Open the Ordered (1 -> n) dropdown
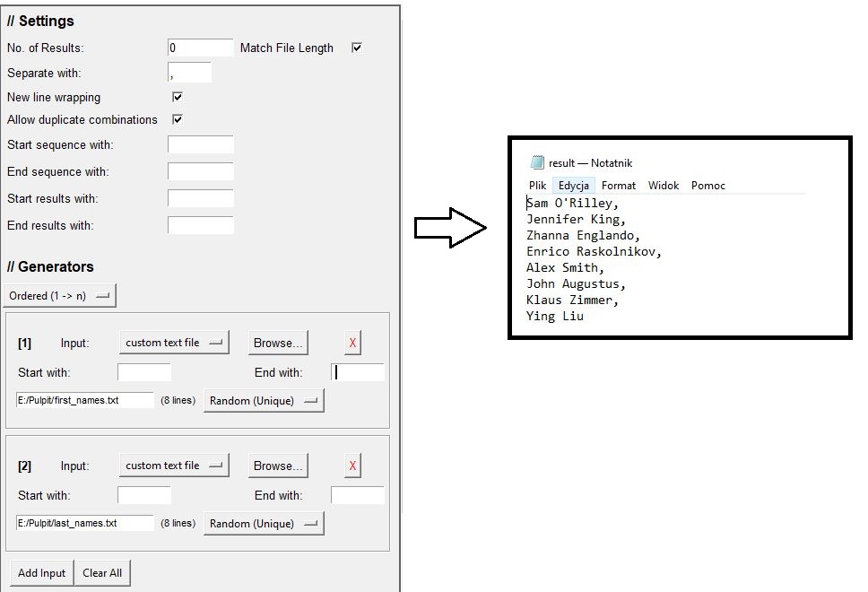 [x=60, y=296]
